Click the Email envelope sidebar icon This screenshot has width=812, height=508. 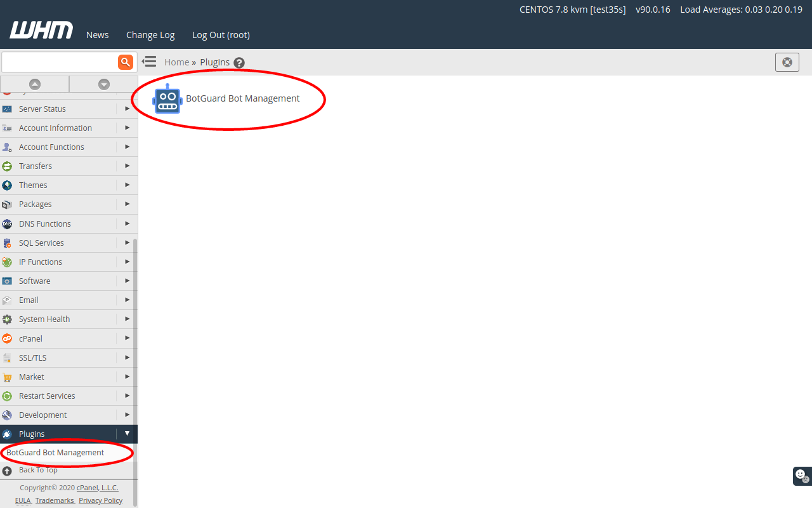(x=7, y=300)
